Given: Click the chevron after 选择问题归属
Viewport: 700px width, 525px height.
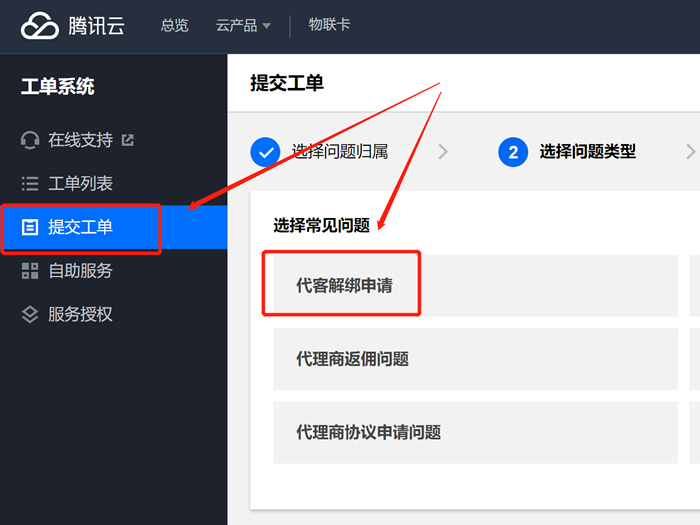Looking at the screenshot, I should 443,152.
